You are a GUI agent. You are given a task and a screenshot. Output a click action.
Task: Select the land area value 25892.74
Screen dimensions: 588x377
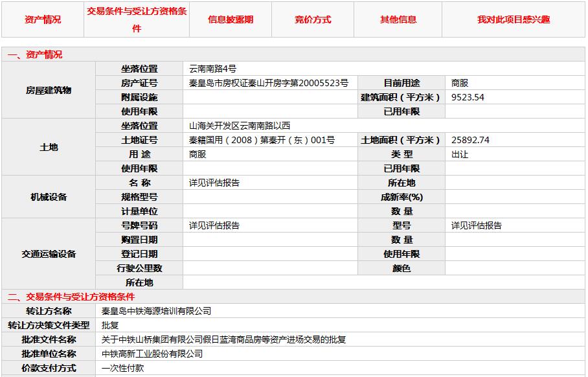[470, 140]
